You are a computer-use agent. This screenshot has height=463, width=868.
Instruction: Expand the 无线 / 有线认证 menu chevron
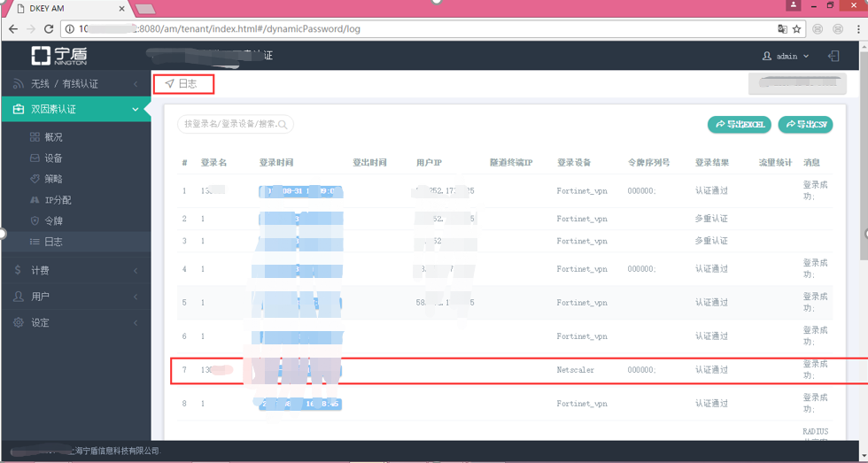[136, 84]
